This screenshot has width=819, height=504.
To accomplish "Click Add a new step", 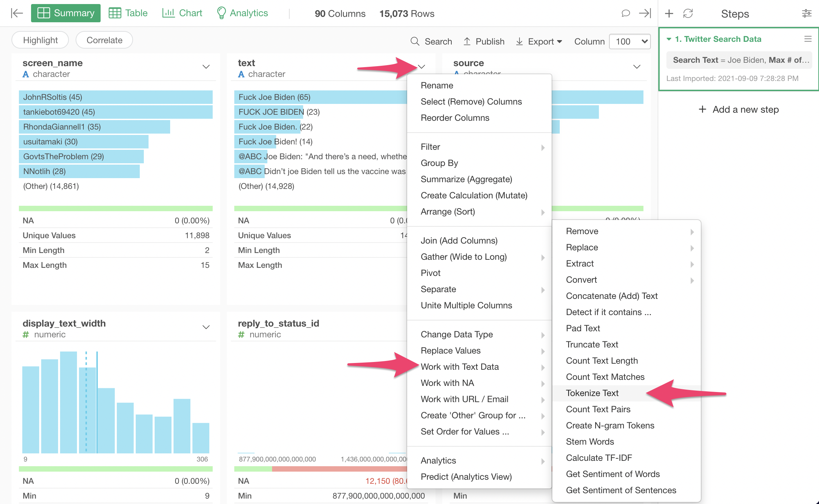I will click(x=739, y=109).
